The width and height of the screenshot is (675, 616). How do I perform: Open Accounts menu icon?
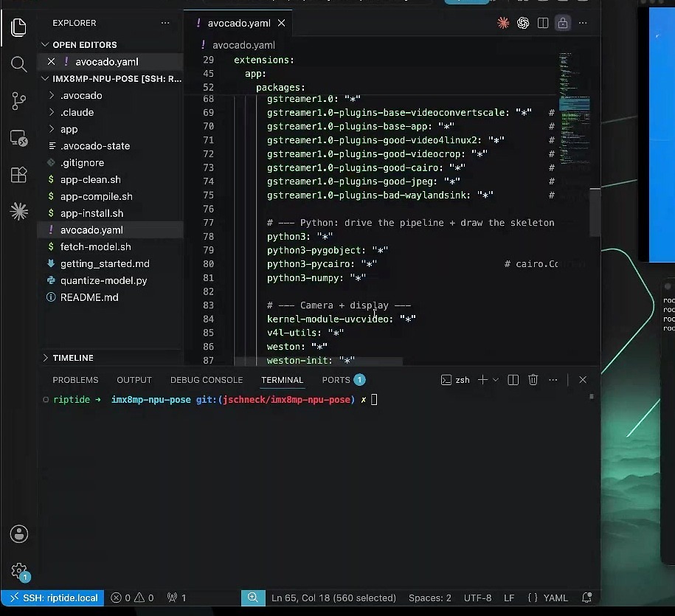(19, 534)
